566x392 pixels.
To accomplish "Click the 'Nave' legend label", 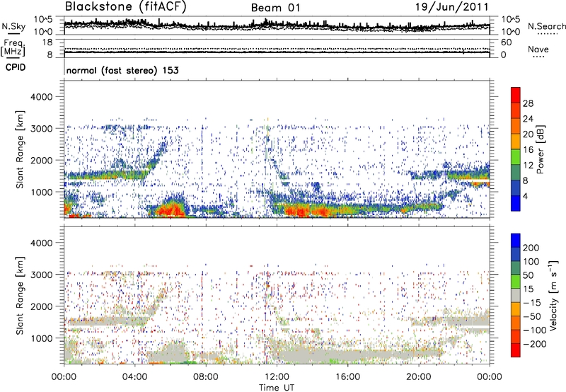I will tap(538, 49).
